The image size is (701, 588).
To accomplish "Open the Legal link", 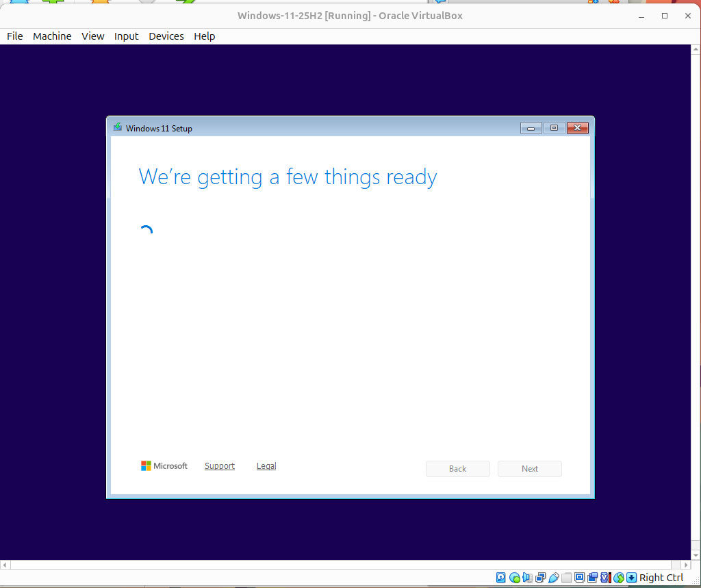I will coord(266,465).
